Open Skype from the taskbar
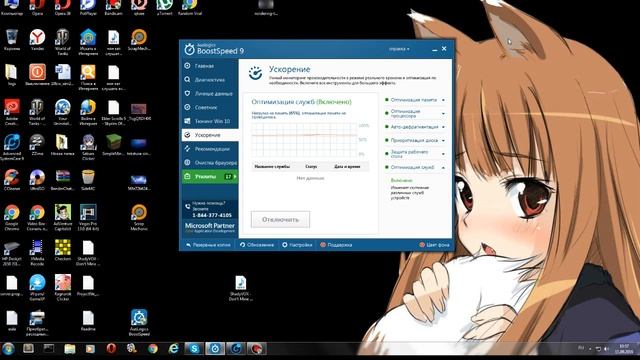The height and width of the screenshot is (360, 640). pyautogui.click(x=194, y=349)
